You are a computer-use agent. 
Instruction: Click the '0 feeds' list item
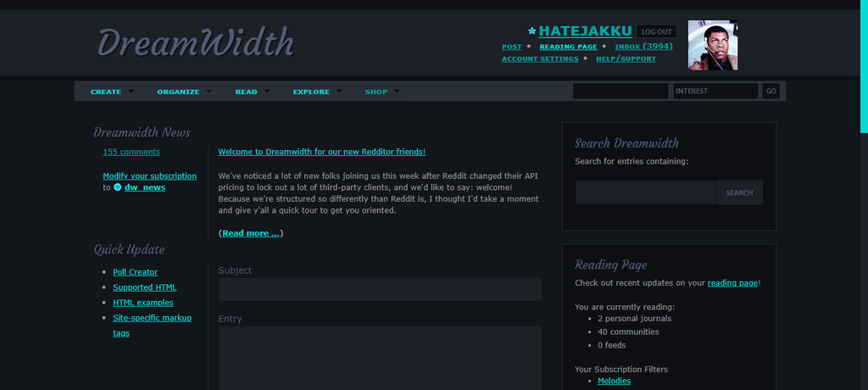tap(612, 345)
